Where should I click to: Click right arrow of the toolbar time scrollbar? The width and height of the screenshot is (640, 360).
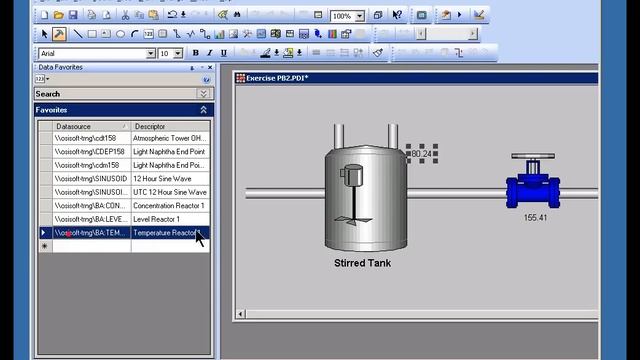click(473, 34)
